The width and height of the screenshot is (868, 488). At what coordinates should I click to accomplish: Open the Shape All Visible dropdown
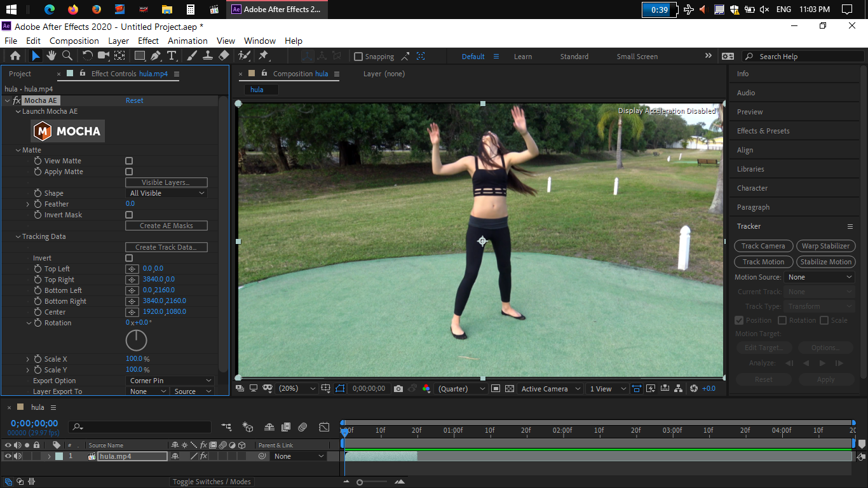click(166, 193)
